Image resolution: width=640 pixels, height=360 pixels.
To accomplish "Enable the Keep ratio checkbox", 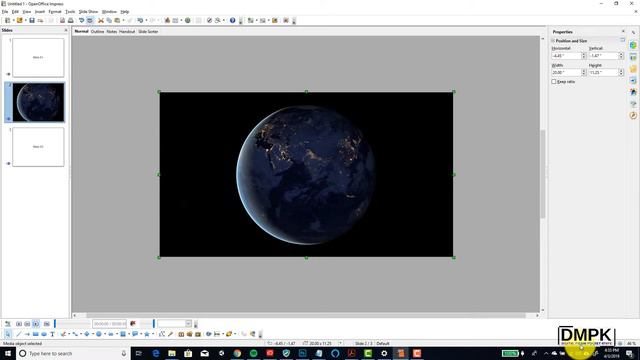I will coord(554,82).
